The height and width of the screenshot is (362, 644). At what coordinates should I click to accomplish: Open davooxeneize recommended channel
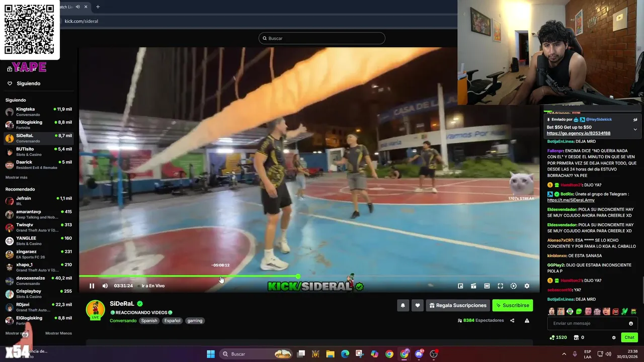coord(38,281)
